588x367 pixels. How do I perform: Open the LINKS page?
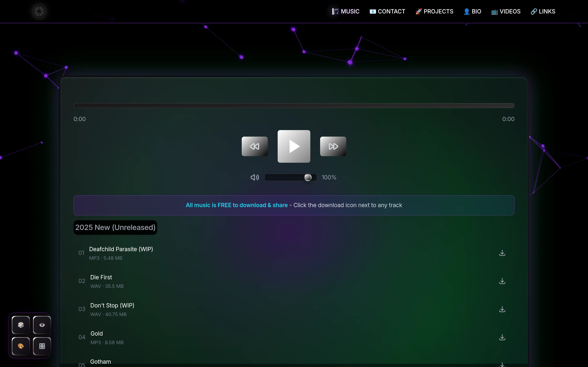(x=543, y=11)
